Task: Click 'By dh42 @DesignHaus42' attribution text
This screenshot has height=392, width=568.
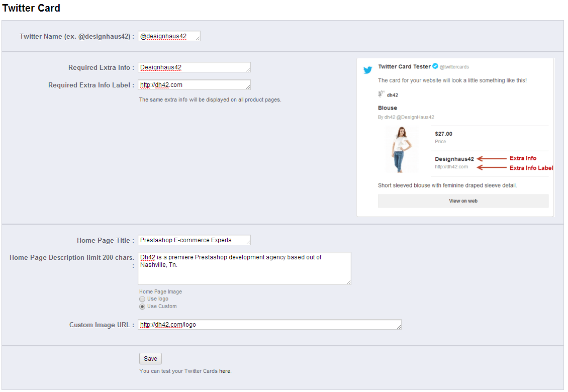Action: tap(406, 118)
